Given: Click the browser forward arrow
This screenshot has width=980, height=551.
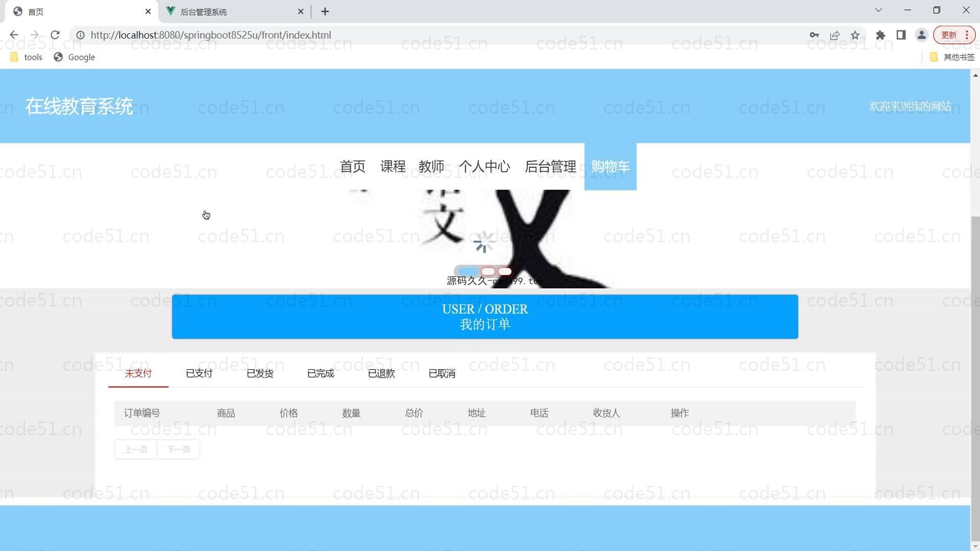Looking at the screenshot, I should coord(34,35).
